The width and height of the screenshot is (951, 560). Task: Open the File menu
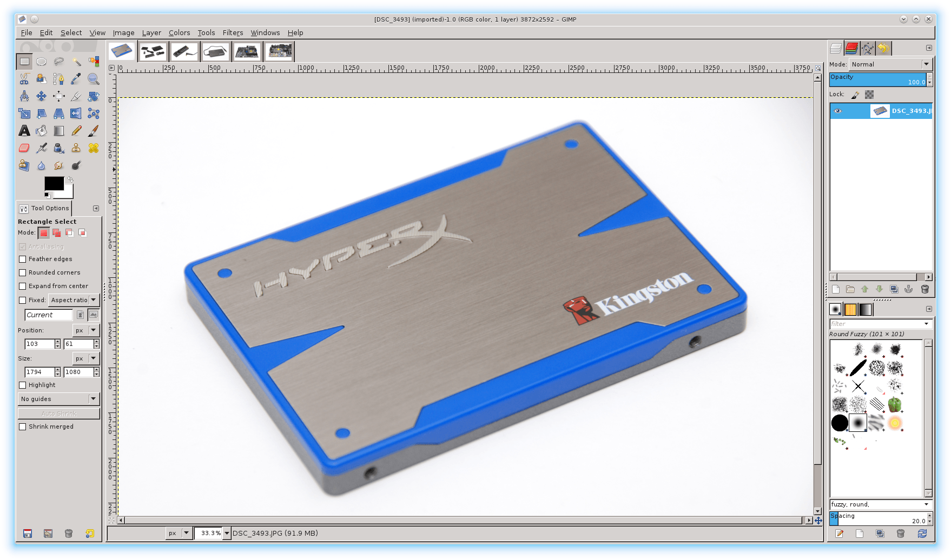coord(27,33)
